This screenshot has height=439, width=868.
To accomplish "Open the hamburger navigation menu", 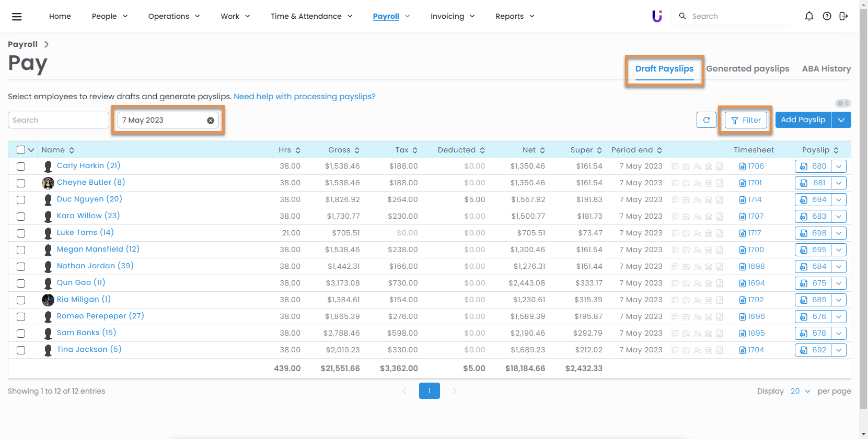I will coord(17,17).
